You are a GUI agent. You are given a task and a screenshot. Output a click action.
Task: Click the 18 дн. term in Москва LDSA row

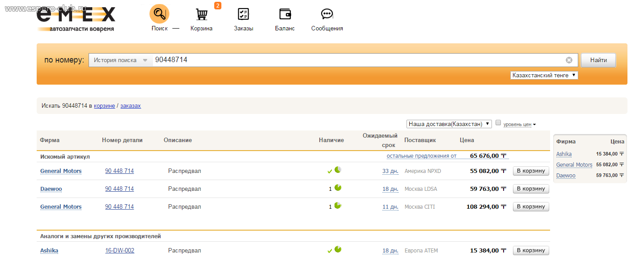(390, 189)
